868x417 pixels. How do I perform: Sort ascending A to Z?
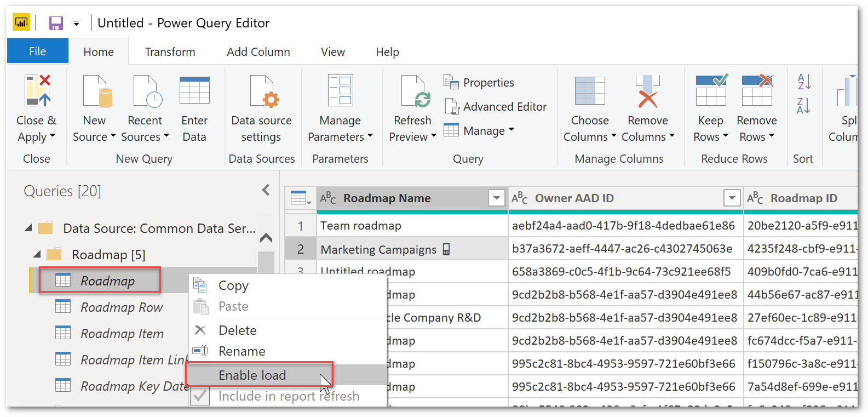click(x=803, y=82)
